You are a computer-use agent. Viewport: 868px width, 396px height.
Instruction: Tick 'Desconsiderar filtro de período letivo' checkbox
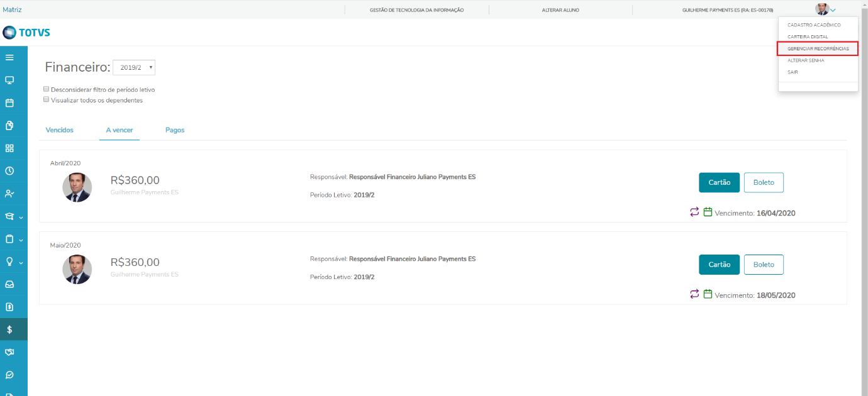coord(46,89)
